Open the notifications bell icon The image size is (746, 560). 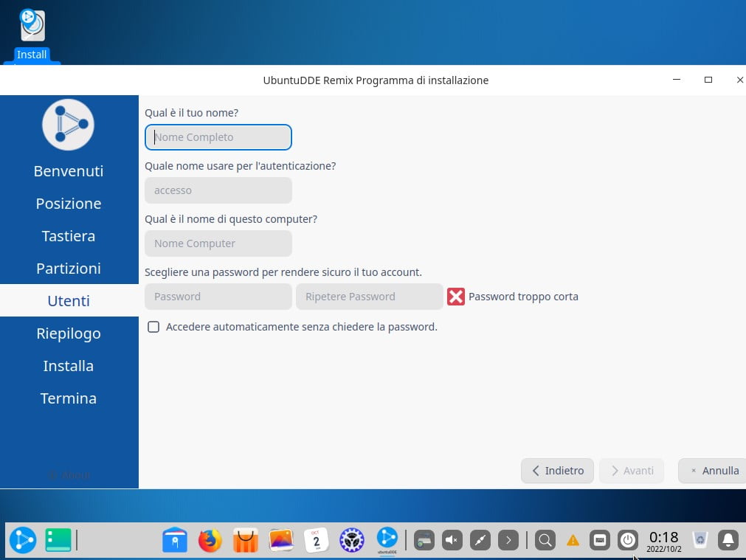(728, 541)
